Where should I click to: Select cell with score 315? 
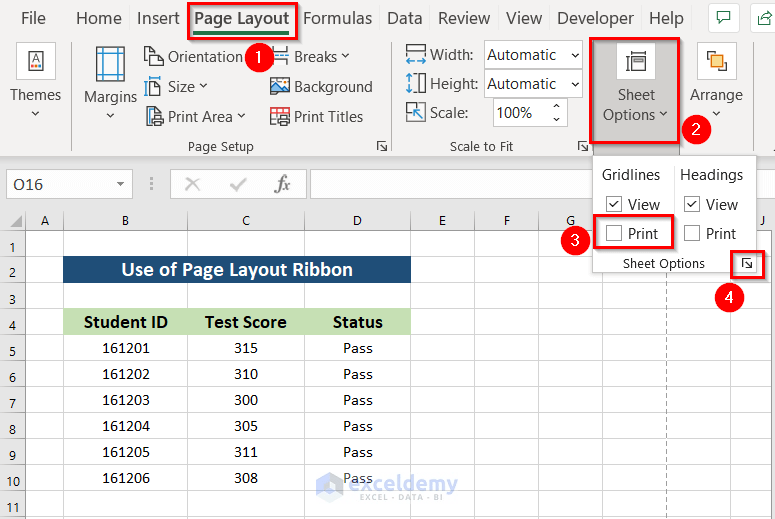[x=246, y=348]
